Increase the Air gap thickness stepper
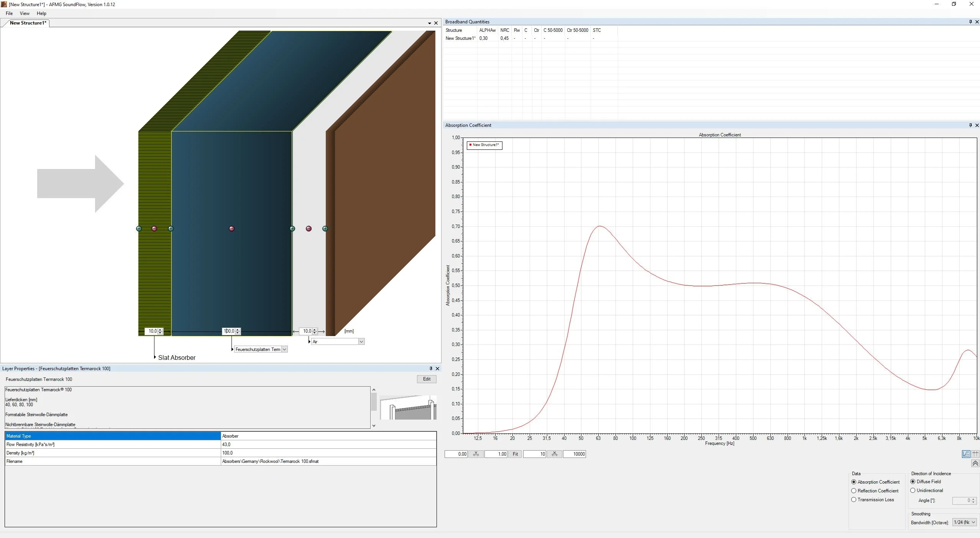980x538 pixels. coord(315,330)
